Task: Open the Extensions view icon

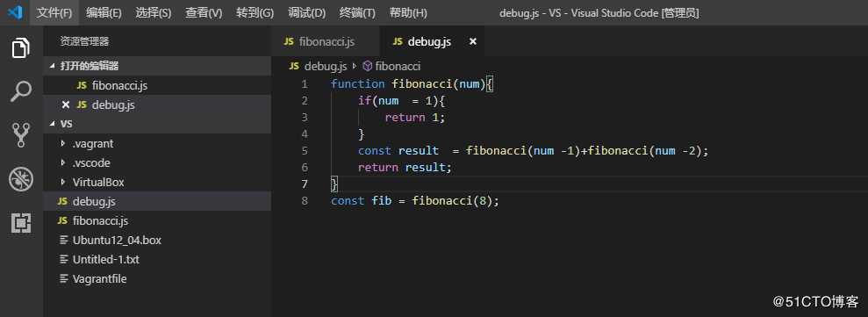Action: [21, 223]
